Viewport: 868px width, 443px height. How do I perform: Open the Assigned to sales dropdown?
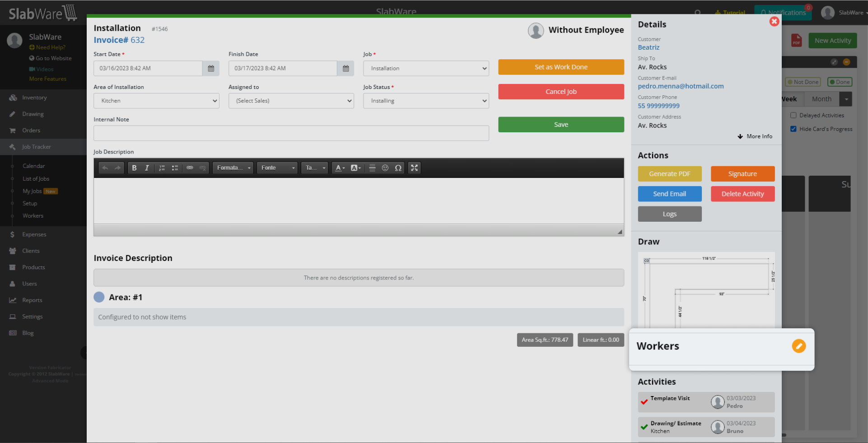click(x=291, y=101)
